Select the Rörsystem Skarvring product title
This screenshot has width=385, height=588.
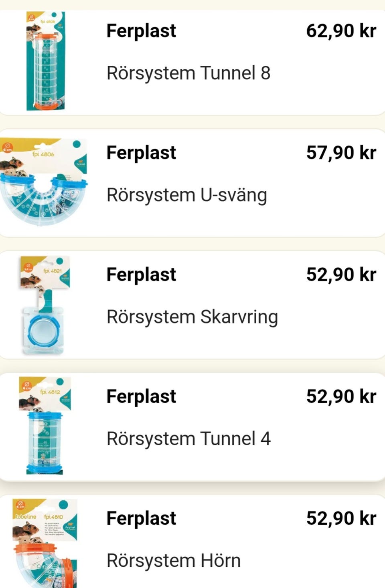pos(192,317)
